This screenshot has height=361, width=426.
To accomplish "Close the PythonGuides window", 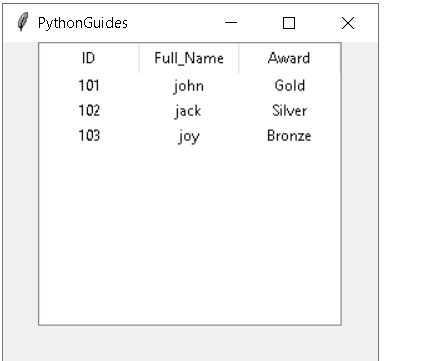I will coord(348,23).
